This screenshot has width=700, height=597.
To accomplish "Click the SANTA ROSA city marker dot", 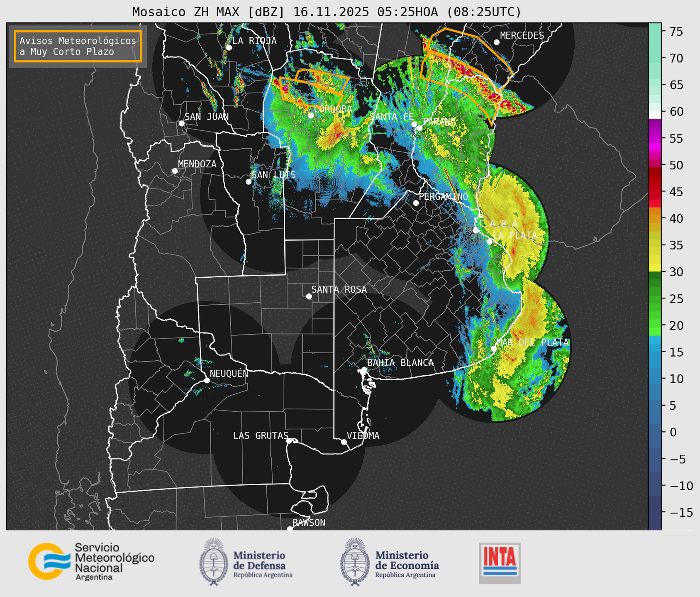I will [309, 296].
